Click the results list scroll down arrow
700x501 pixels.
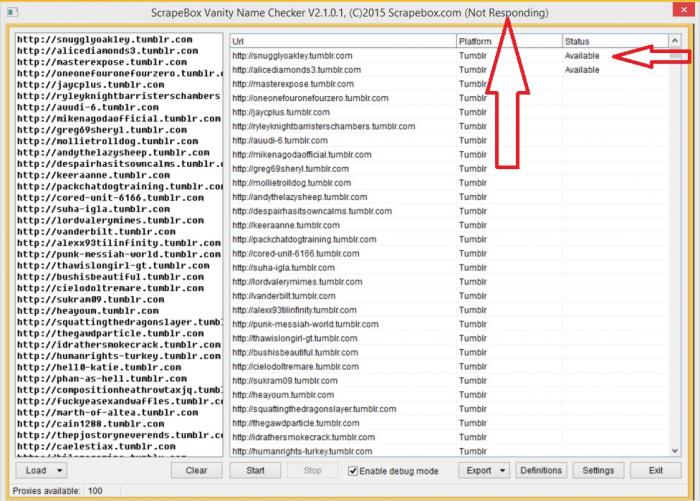pos(675,451)
